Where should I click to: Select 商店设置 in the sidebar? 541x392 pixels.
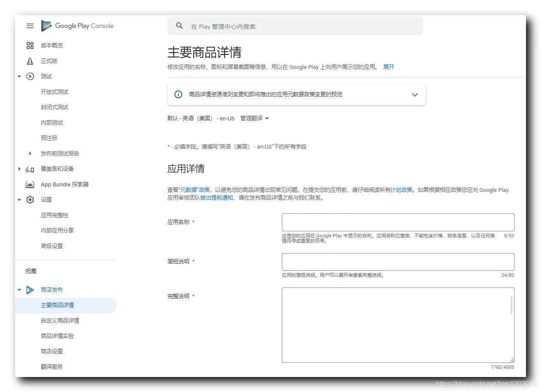pos(52,351)
